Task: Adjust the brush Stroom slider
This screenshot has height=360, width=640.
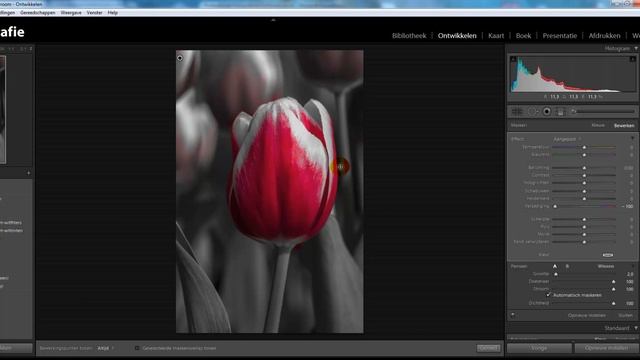Action: [x=613, y=289]
